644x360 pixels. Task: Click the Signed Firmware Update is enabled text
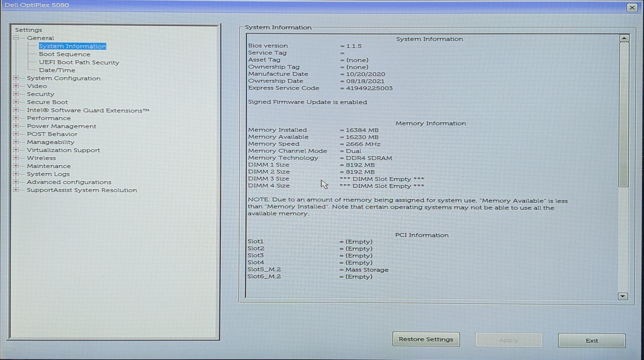tap(307, 102)
